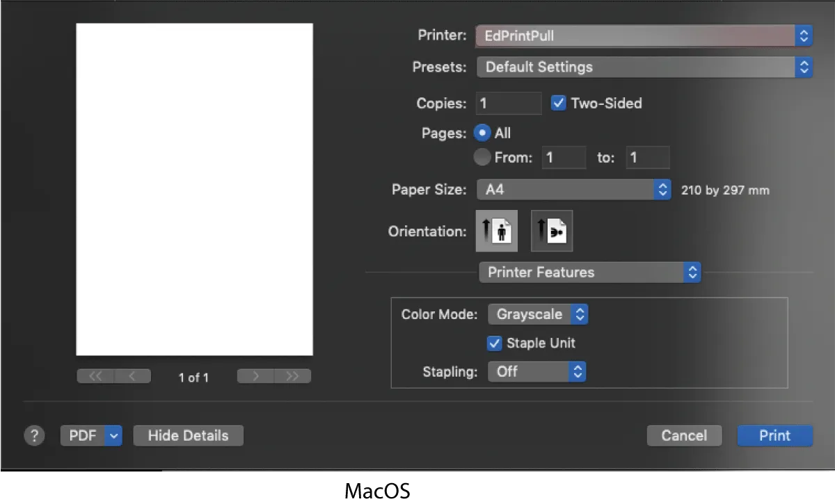Jump to last page in preview

coord(292,376)
